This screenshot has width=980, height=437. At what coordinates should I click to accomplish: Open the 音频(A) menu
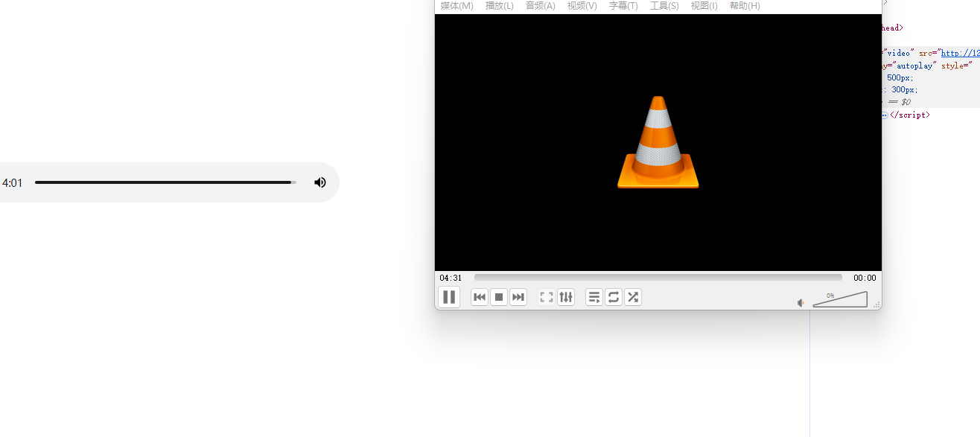[540, 6]
